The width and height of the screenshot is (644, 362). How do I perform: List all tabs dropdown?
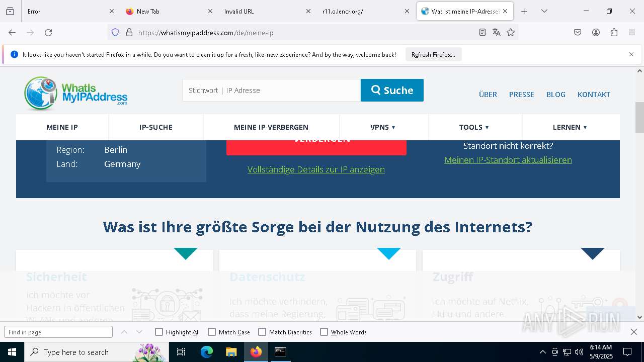coord(544,11)
